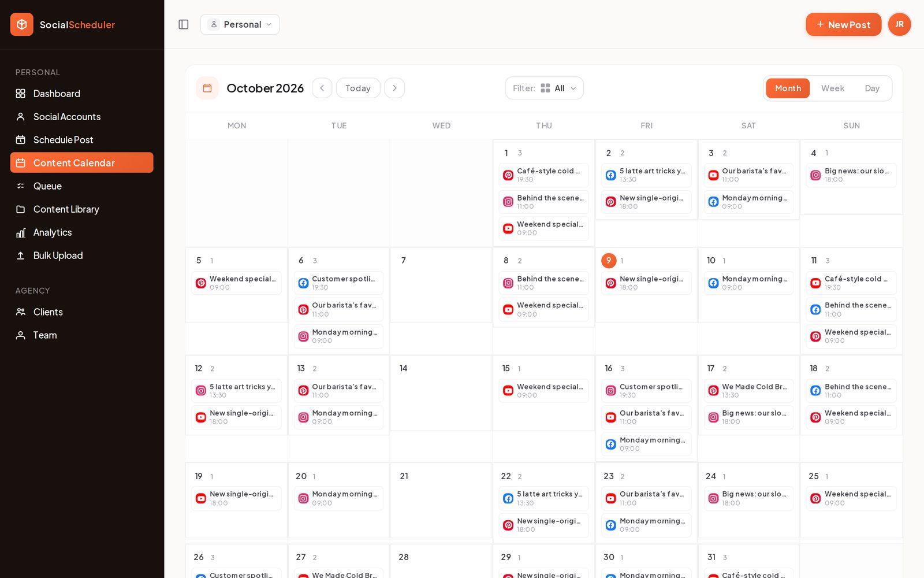
Task: Open Big news post on October 24
Action: [748, 498]
